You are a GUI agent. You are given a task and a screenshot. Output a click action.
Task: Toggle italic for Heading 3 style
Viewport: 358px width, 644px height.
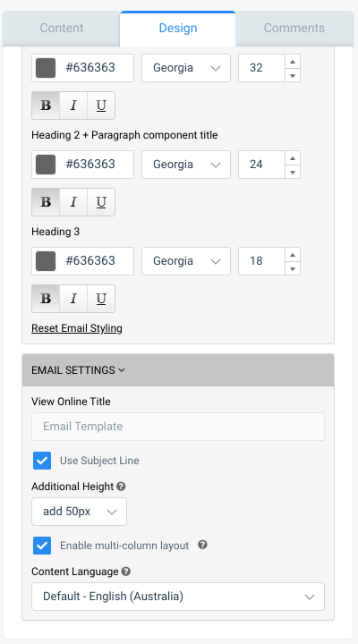73,299
